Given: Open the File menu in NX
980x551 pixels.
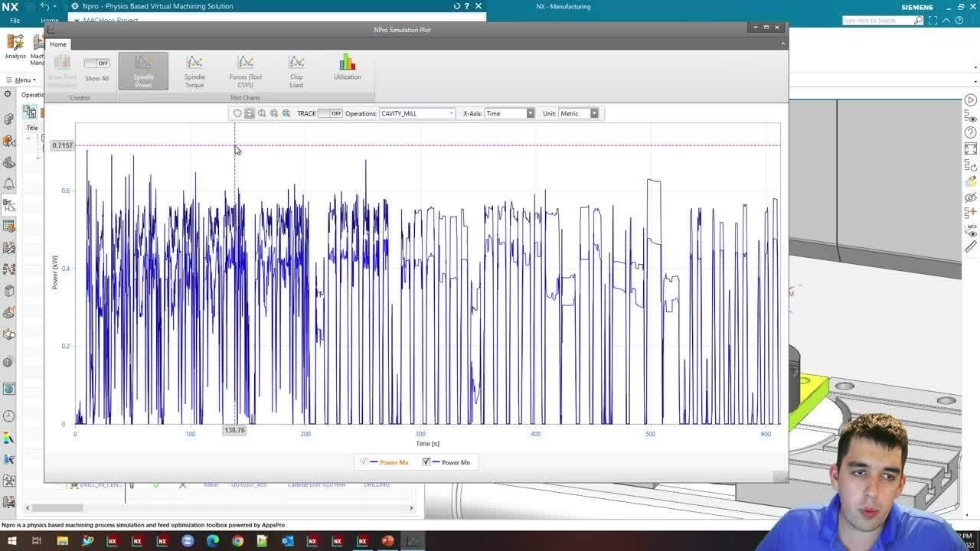Looking at the screenshot, I should pos(15,21).
